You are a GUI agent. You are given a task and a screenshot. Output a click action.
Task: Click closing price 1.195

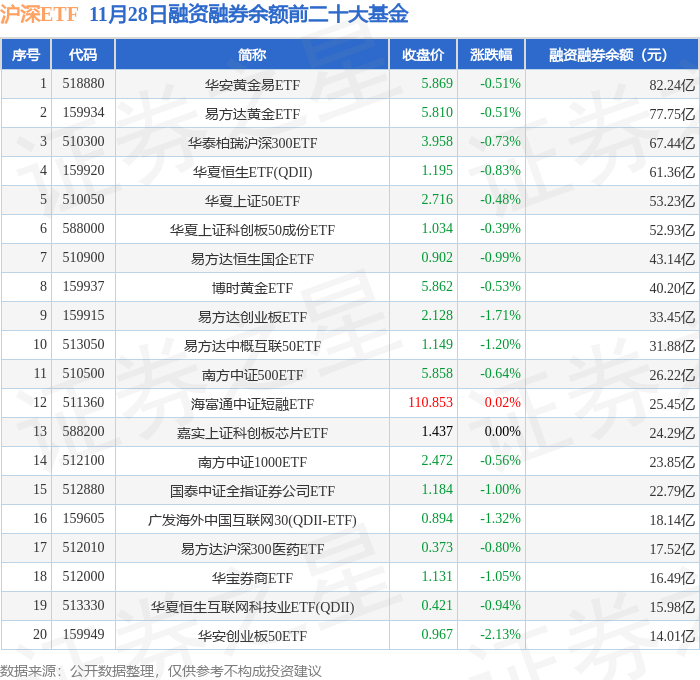click(x=437, y=170)
